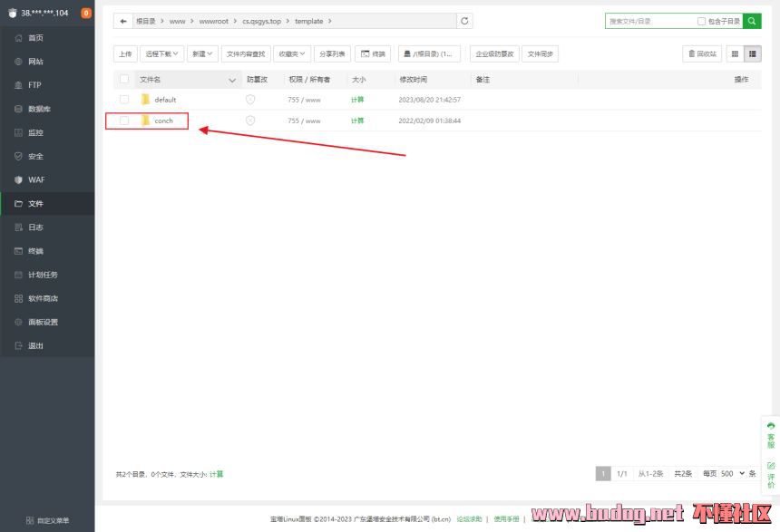The width and height of the screenshot is (780, 532).
Task: Open 论坛求助 footer link
Action: click(x=469, y=519)
